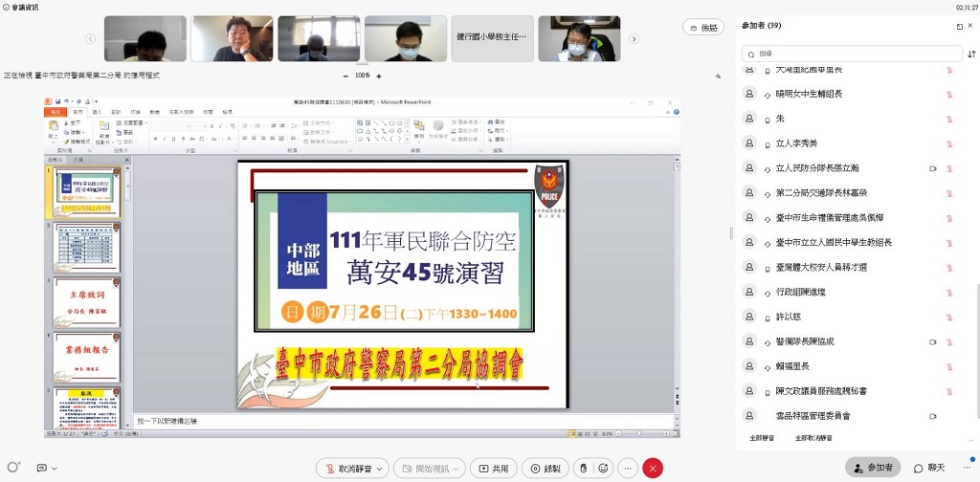Click the 全部取消靜音 unmute all button

pos(813,438)
